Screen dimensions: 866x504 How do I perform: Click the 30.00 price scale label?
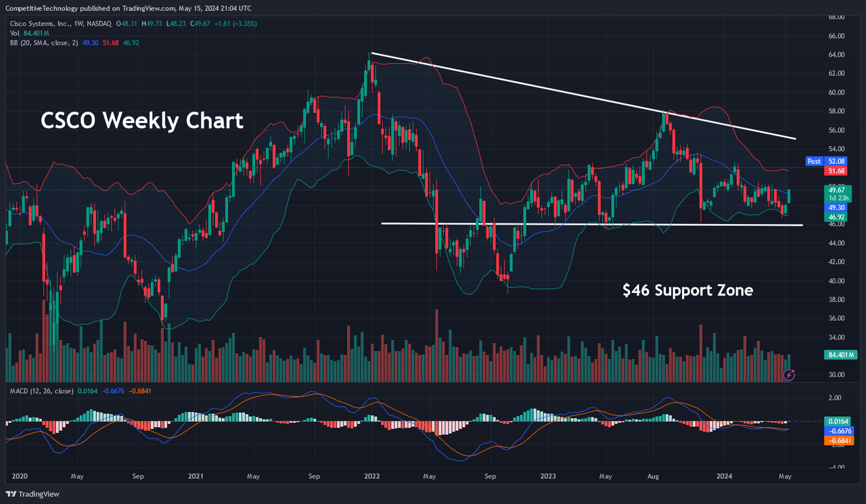click(837, 375)
